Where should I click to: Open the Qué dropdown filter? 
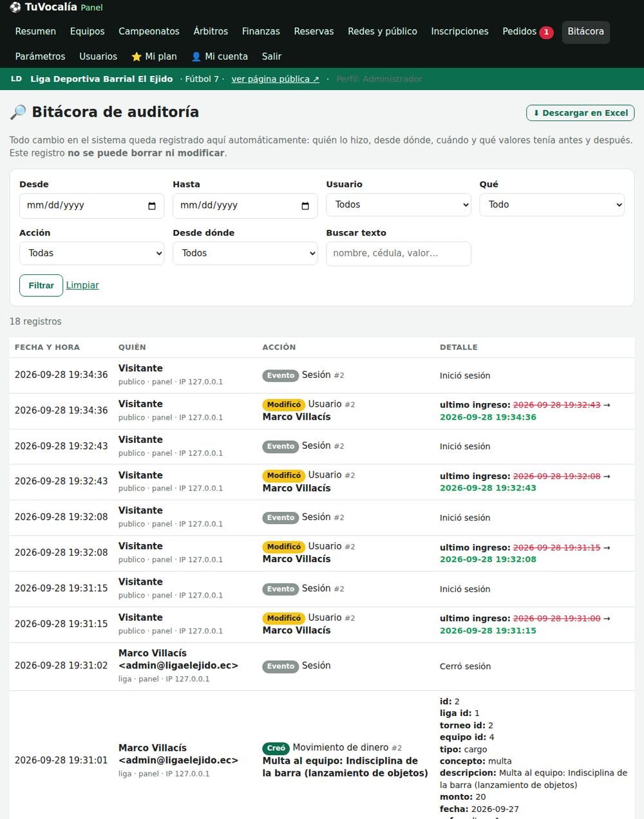tap(552, 205)
